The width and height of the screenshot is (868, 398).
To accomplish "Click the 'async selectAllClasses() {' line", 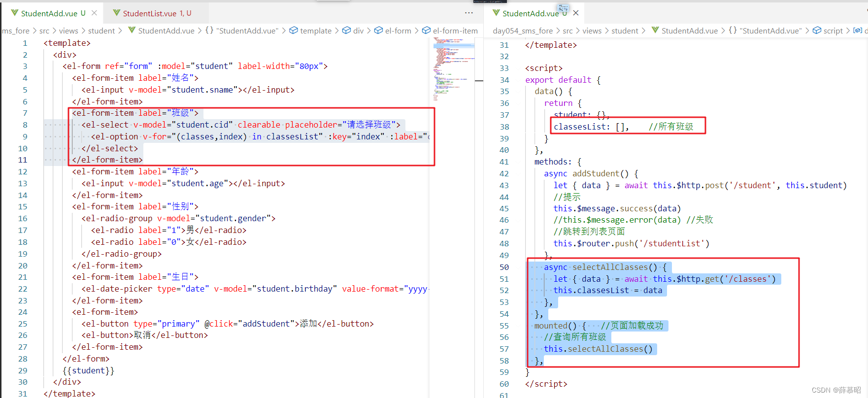I will coord(605,267).
